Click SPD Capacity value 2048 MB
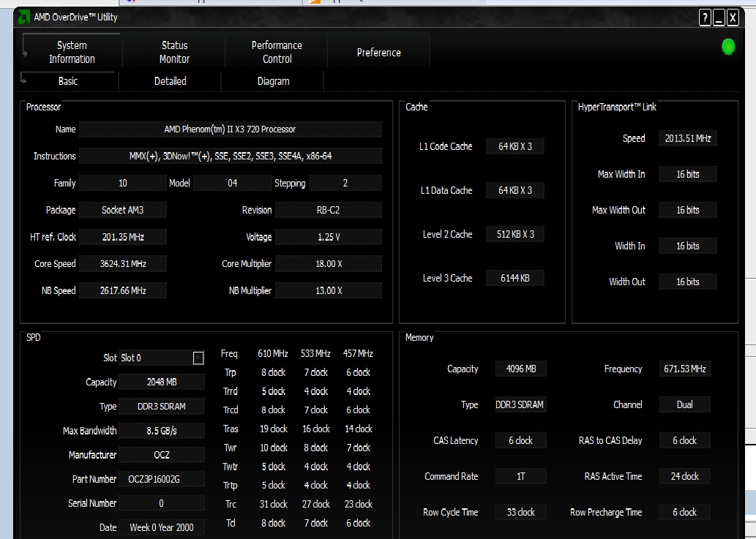The width and height of the screenshot is (756, 539). point(162,382)
